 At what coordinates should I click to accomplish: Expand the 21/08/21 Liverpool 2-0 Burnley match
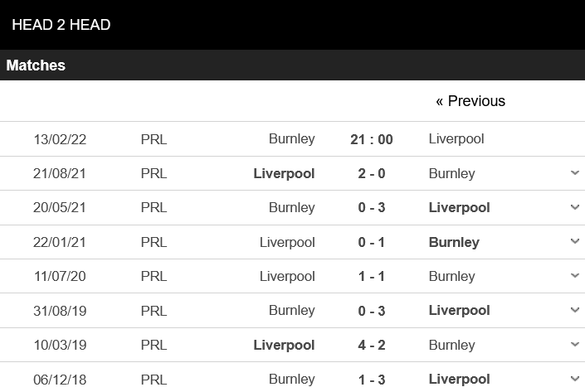(575, 173)
